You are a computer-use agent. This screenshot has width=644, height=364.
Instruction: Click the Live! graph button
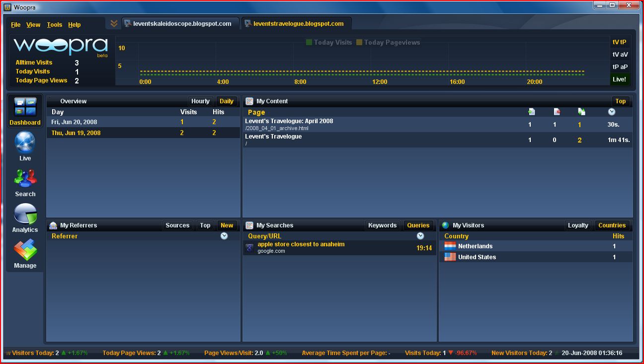click(x=619, y=79)
